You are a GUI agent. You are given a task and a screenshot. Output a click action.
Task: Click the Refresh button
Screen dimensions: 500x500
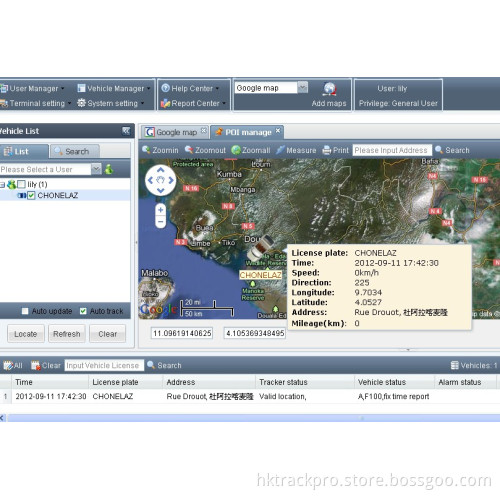[67, 334]
